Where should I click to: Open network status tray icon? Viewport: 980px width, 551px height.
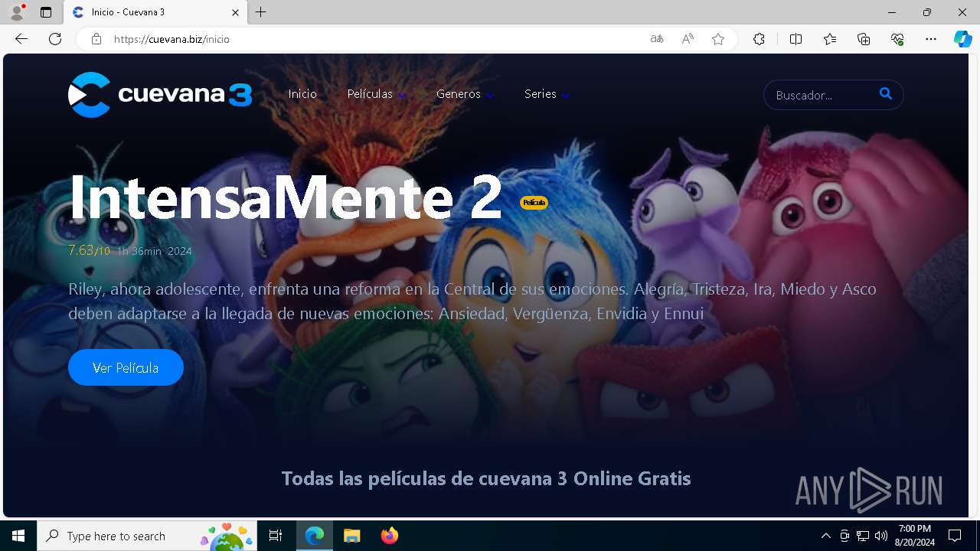pyautogui.click(x=863, y=536)
